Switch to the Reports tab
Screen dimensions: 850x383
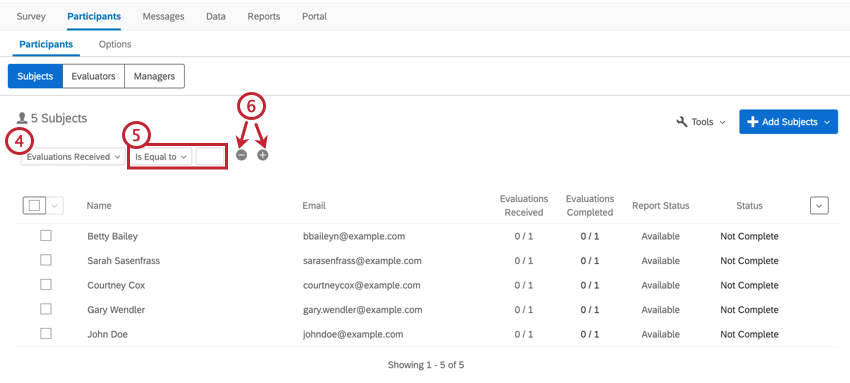[264, 16]
